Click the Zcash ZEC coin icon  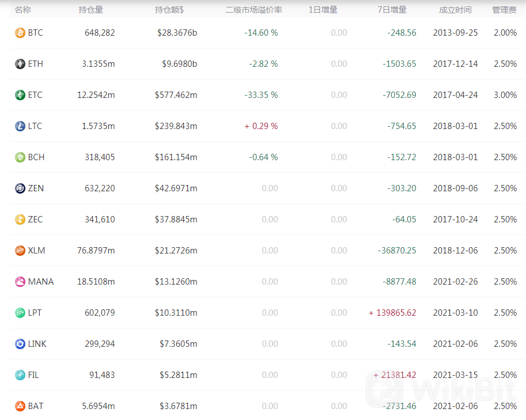click(20, 220)
